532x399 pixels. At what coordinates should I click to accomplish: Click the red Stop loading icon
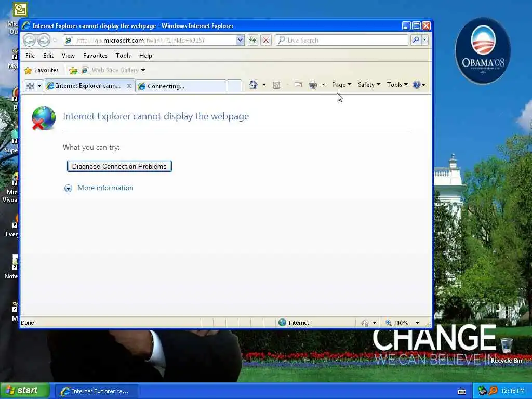266,41
